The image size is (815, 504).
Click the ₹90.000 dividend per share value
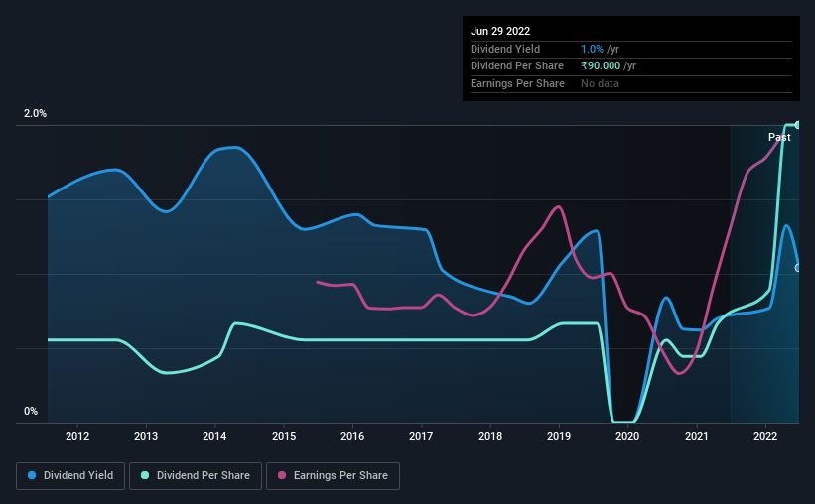coord(601,66)
